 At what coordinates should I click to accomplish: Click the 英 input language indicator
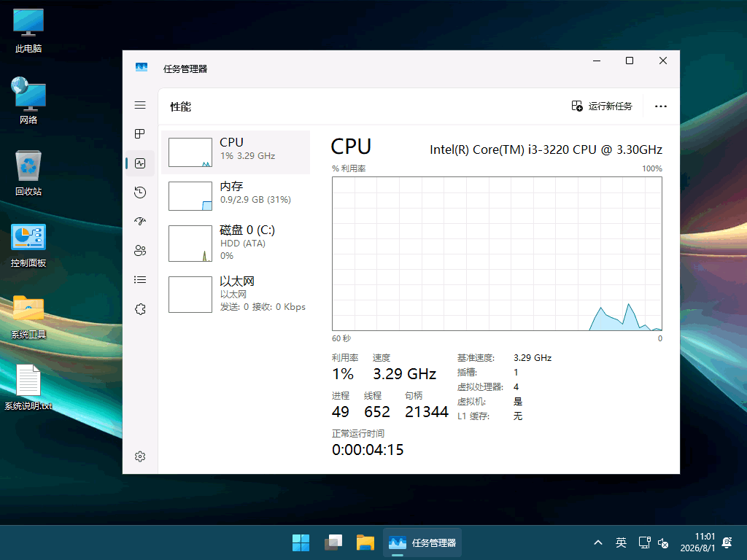point(621,542)
